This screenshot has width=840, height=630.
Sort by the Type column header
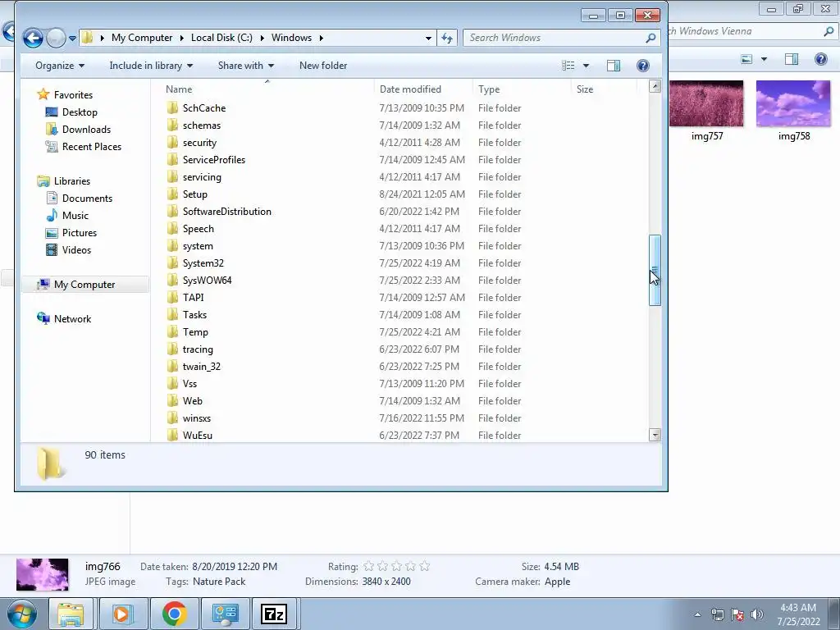(523, 89)
